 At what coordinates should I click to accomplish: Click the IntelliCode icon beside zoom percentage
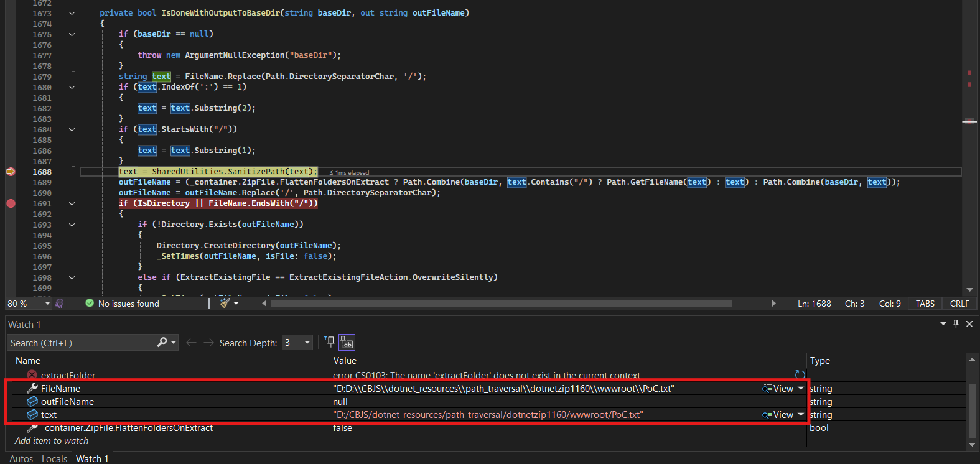click(60, 304)
